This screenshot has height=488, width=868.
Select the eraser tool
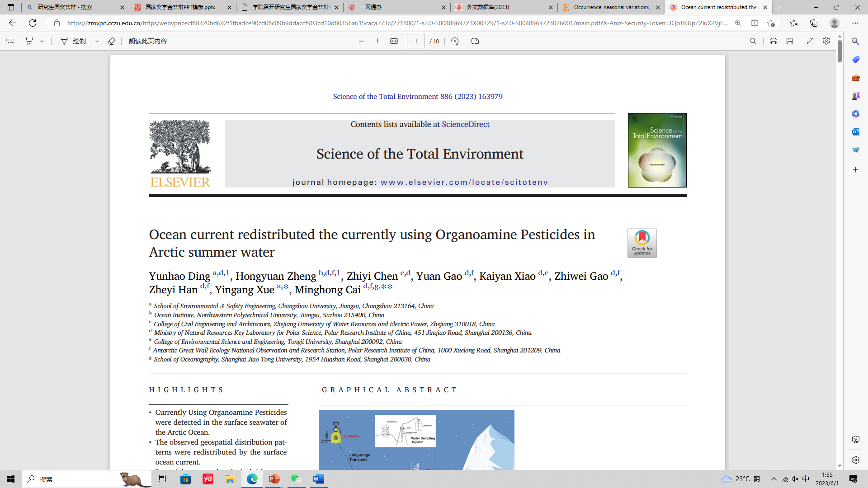pyautogui.click(x=111, y=41)
